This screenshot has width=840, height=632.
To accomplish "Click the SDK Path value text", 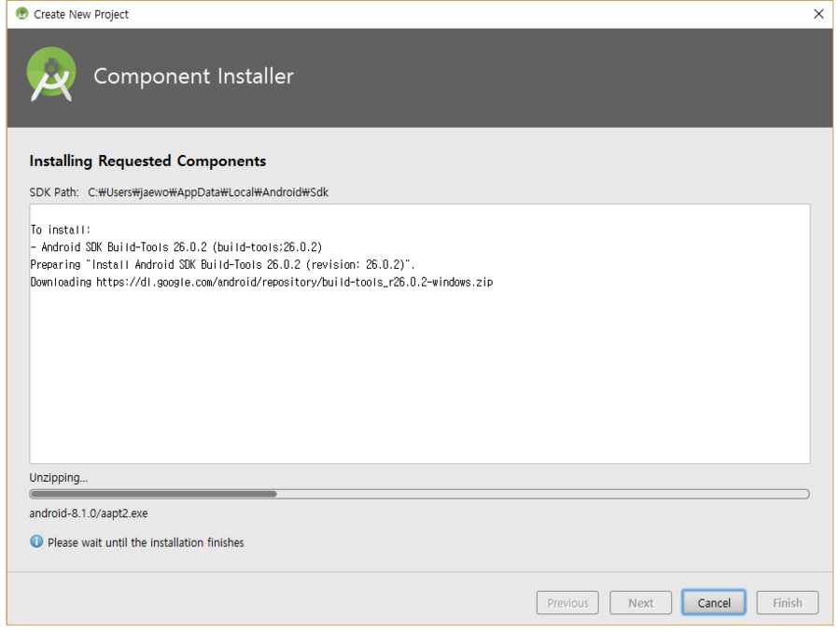I will tap(208, 192).
